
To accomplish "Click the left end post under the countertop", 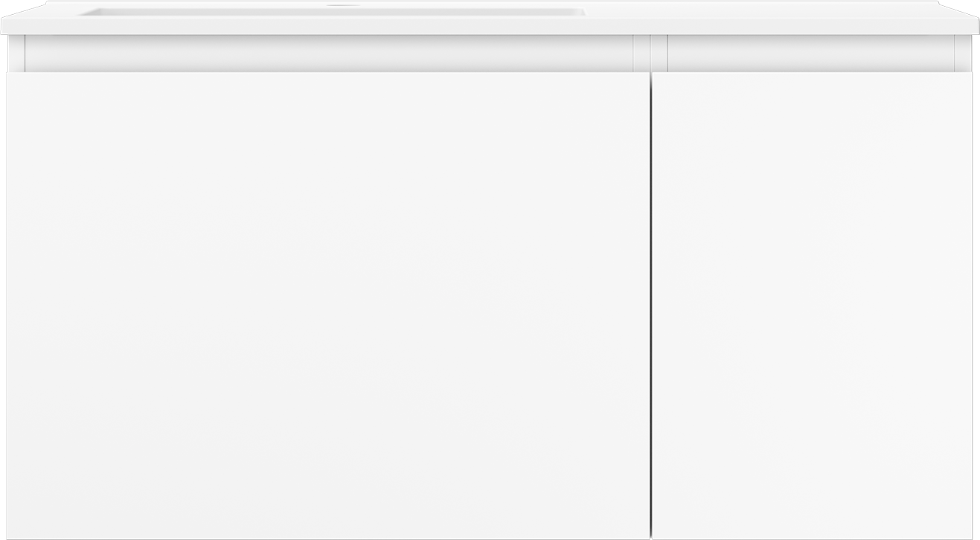I will [x=16, y=54].
